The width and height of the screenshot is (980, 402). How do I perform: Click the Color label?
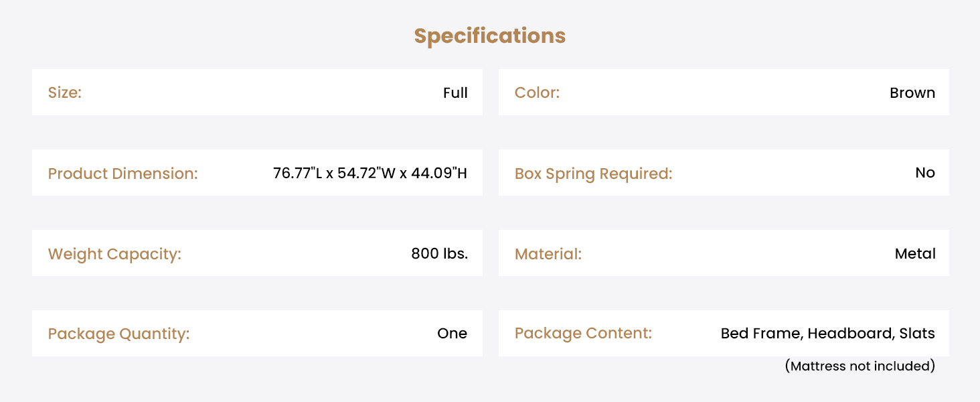pyautogui.click(x=537, y=92)
